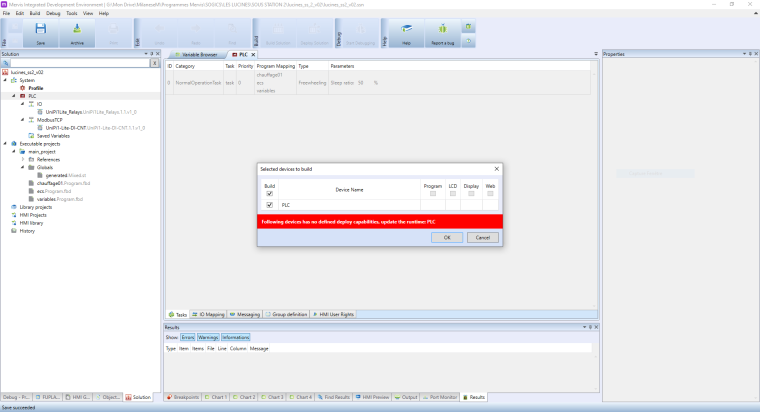760x412 pixels.
Task: Open the Debug menu
Action: coord(53,13)
